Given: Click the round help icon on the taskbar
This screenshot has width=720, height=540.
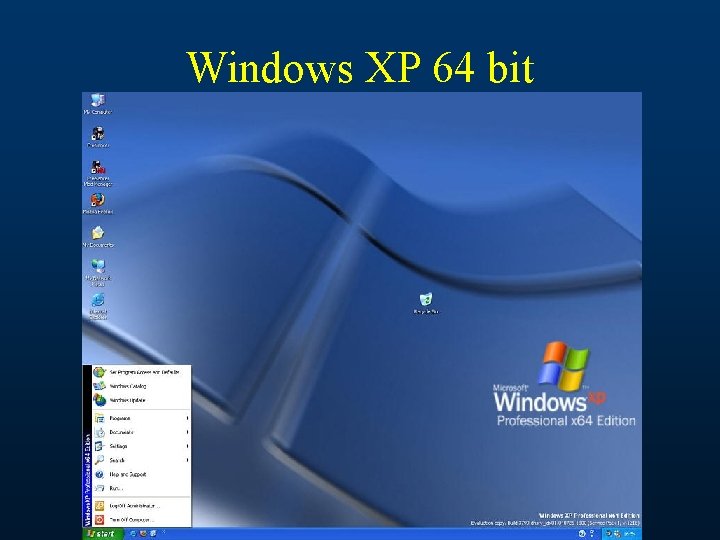Looking at the screenshot, I should coord(582,534).
